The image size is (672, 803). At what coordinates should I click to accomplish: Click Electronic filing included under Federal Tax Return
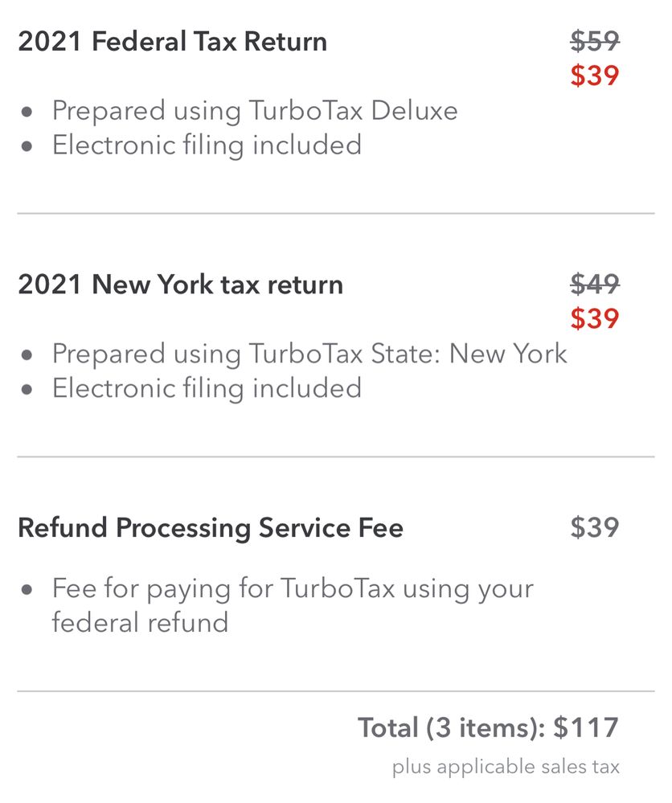coord(207,145)
